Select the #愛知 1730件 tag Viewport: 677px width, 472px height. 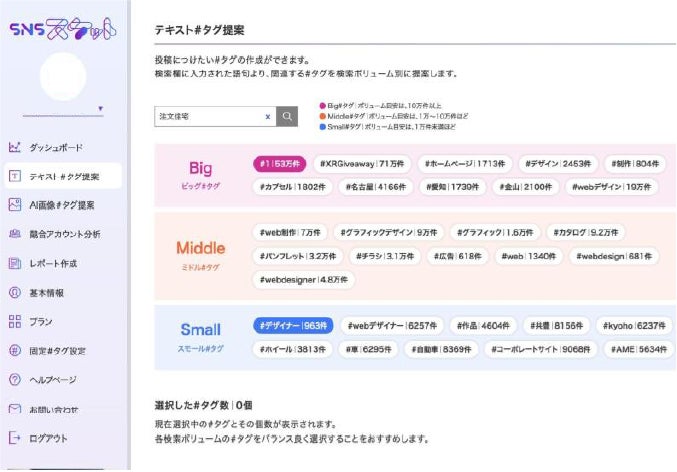[x=452, y=187]
